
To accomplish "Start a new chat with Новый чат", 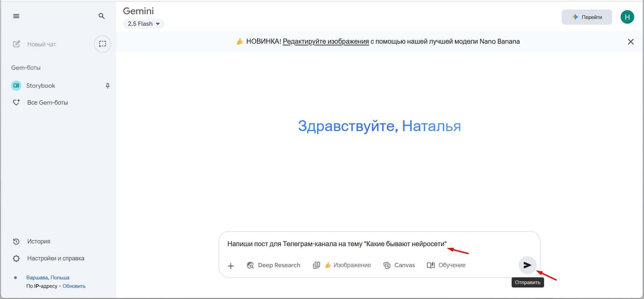I will [34, 44].
